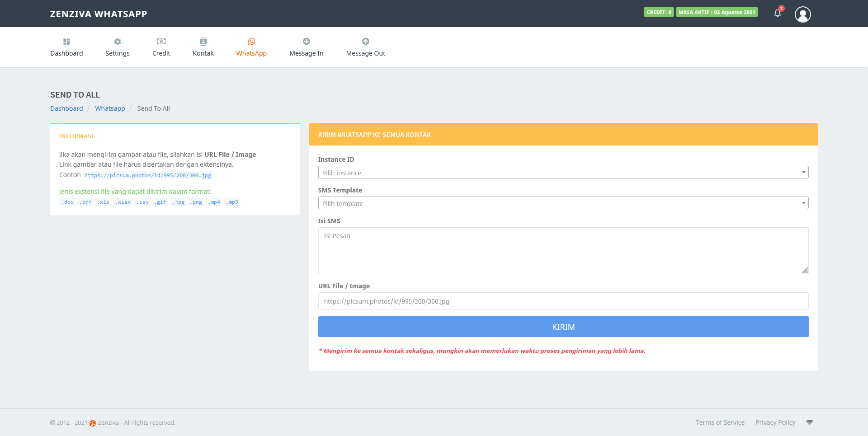868x436 pixels.
Task: Follow the Whatsapp breadcrumb link
Action: [110, 108]
